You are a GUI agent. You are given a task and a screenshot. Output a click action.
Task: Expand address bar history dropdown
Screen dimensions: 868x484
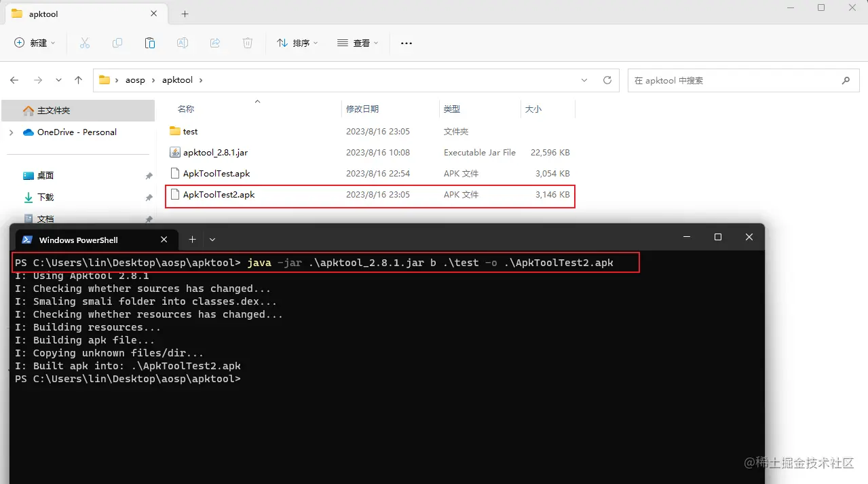coord(584,80)
